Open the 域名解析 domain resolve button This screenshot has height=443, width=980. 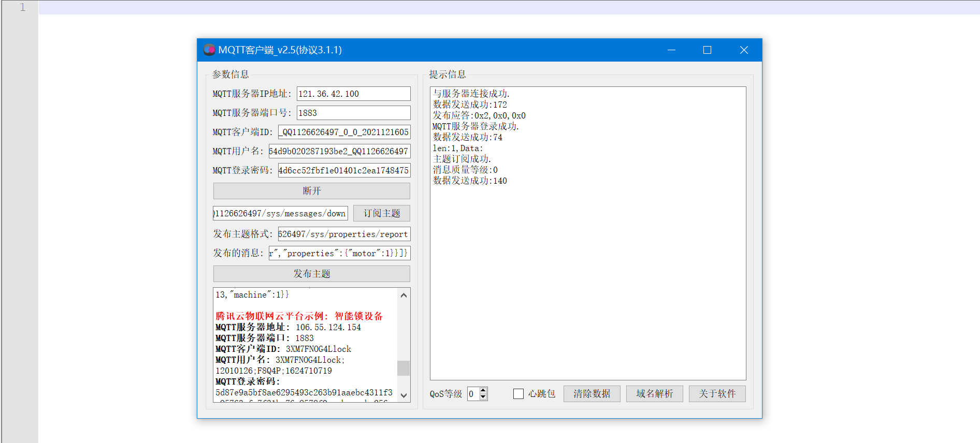[655, 394]
